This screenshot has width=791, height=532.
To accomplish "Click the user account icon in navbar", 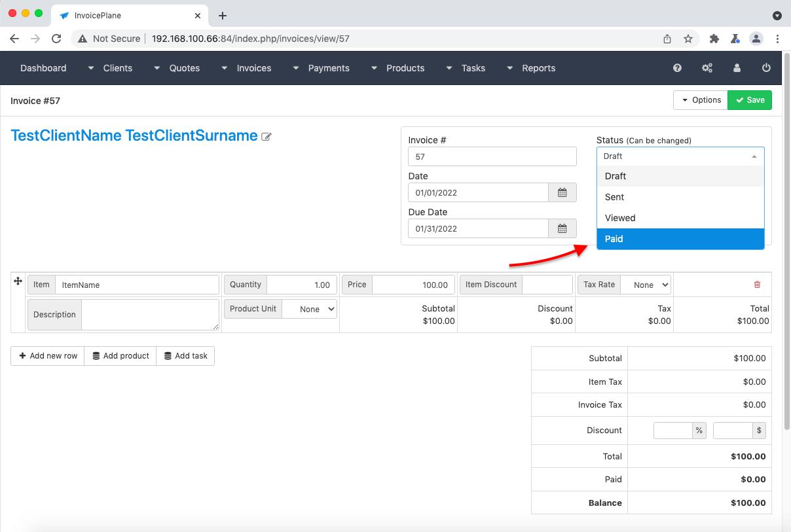I will 737,68.
